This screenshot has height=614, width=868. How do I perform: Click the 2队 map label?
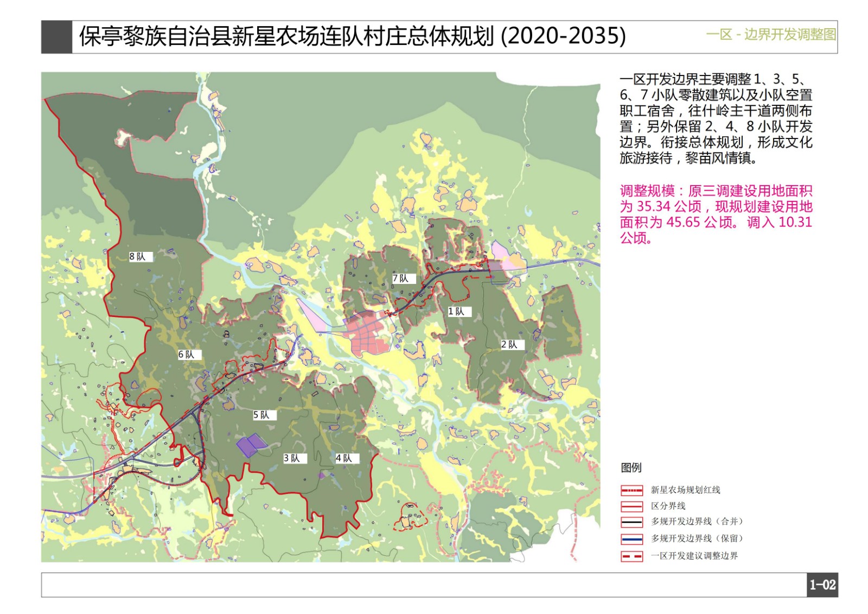512,344
